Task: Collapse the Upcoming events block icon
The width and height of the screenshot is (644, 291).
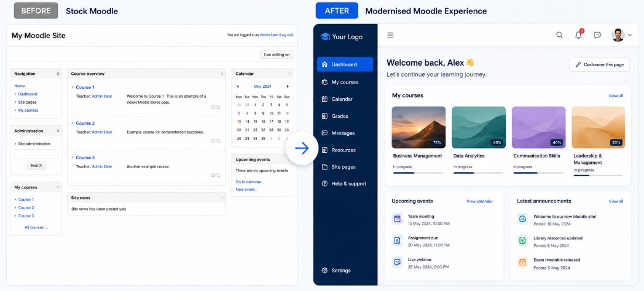Action: (289, 159)
